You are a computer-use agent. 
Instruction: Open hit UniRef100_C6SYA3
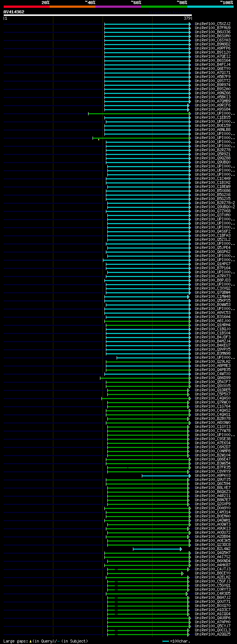[213, 40]
